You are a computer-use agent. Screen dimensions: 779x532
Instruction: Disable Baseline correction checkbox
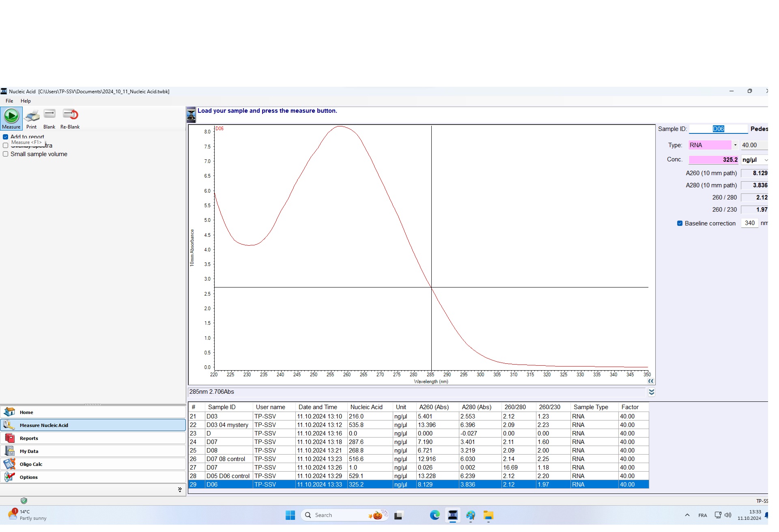[x=680, y=223]
